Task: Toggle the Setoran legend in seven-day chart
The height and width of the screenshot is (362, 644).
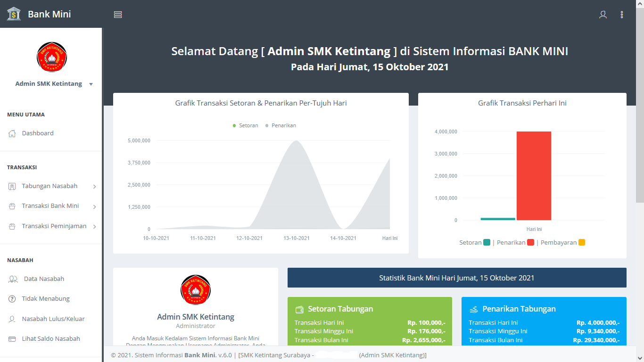Action: (245, 125)
